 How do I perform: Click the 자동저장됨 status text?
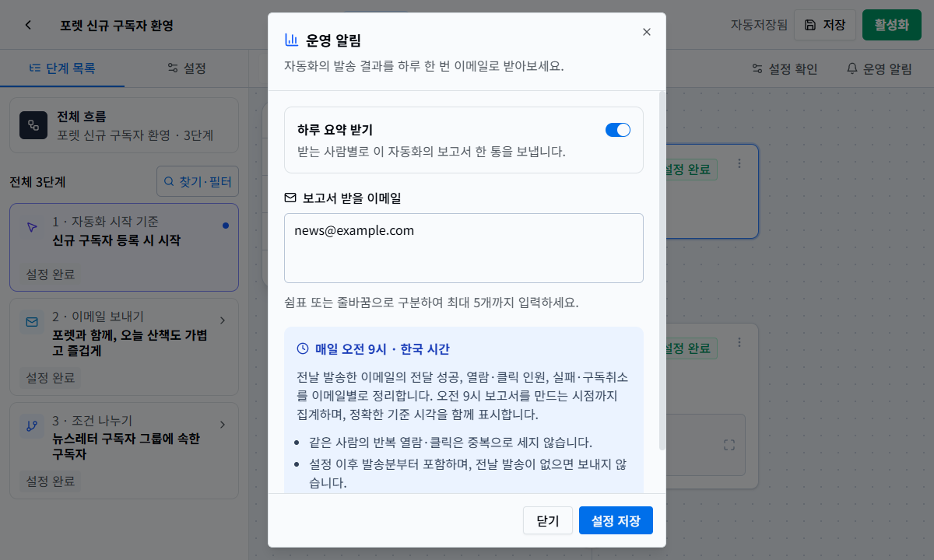click(x=759, y=25)
